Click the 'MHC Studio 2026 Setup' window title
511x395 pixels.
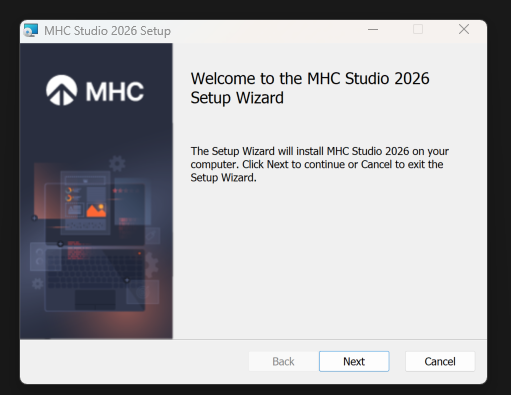107,31
